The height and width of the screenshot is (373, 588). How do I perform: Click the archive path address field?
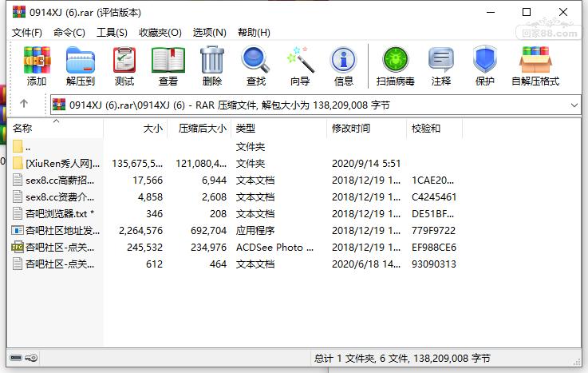click(316, 105)
